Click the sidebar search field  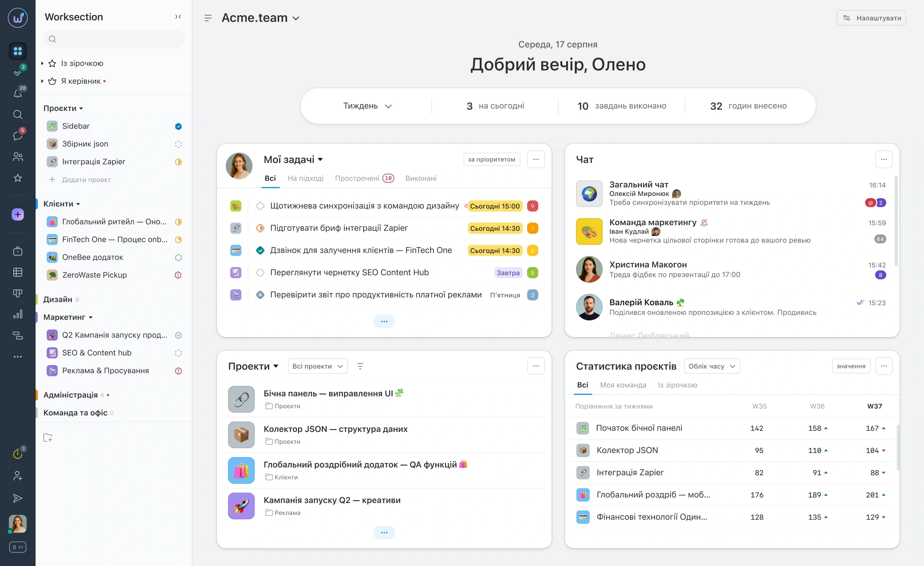113,39
